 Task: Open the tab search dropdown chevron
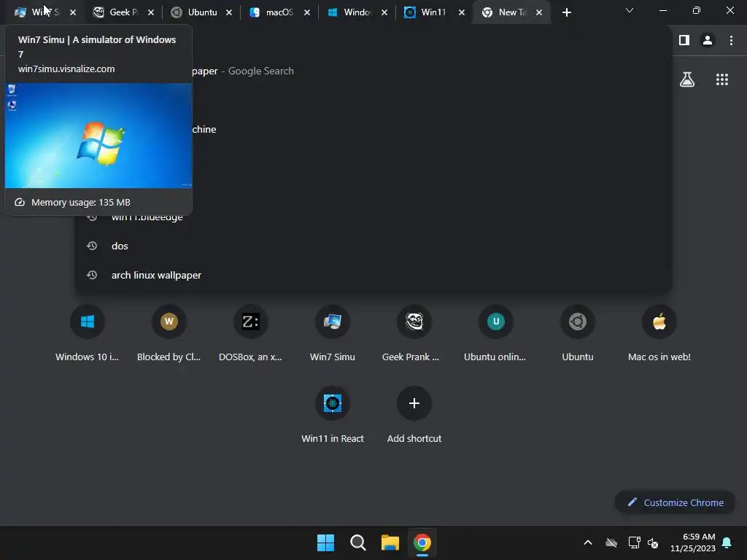point(630,10)
